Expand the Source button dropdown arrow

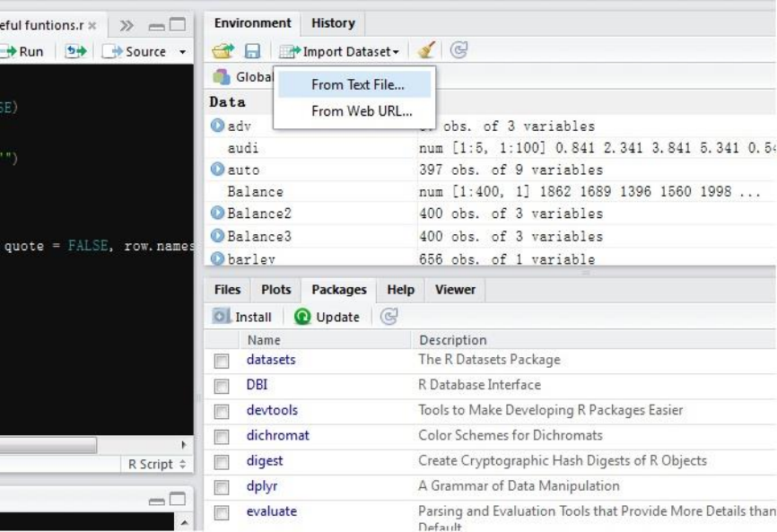pos(183,51)
